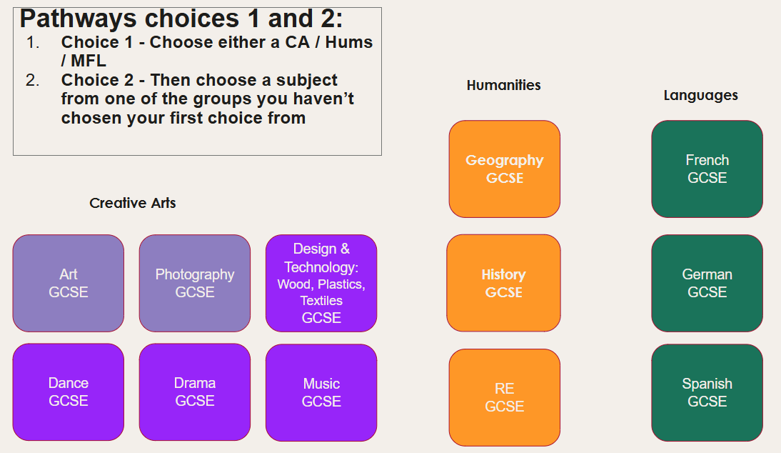Image resolution: width=781 pixels, height=453 pixels.
Task: Click the Humanities group heading
Action: pos(504,85)
